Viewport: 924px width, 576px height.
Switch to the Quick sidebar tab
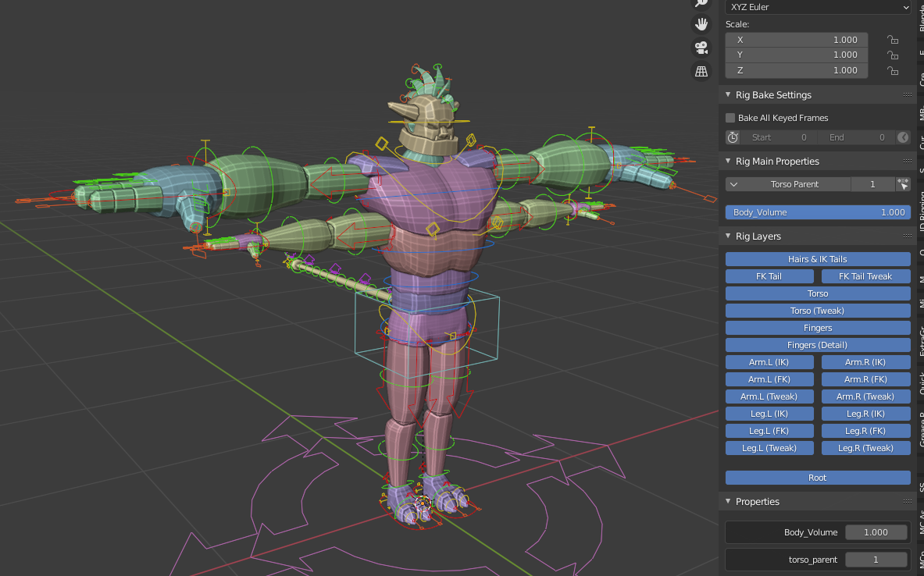coord(919,384)
